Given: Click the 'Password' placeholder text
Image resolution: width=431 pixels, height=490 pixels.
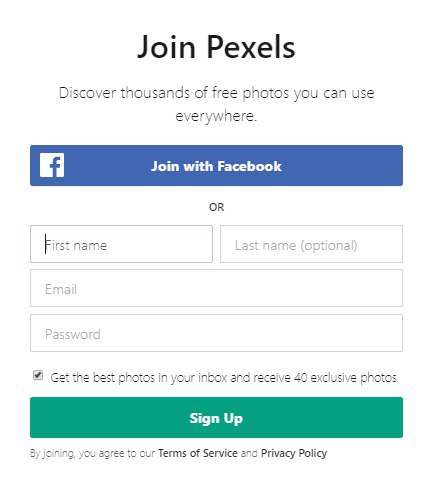Looking at the screenshot, I should (x=73, y=334).
